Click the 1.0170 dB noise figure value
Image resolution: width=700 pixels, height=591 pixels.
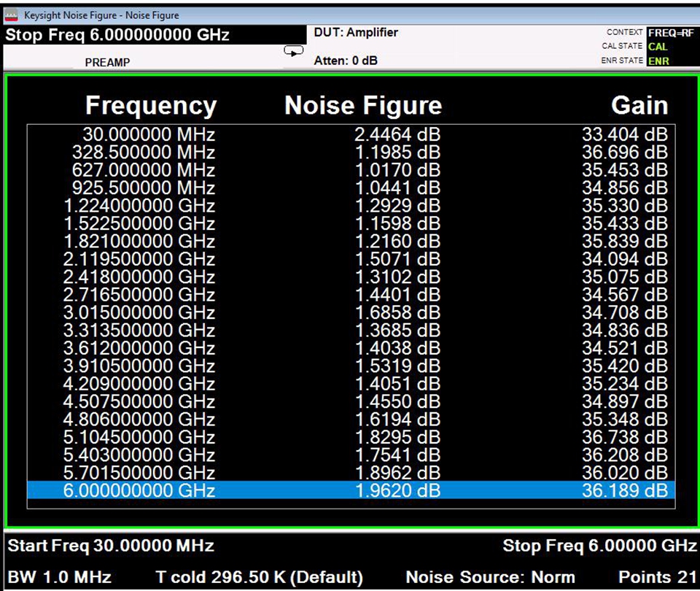click(x=397, y=170)
